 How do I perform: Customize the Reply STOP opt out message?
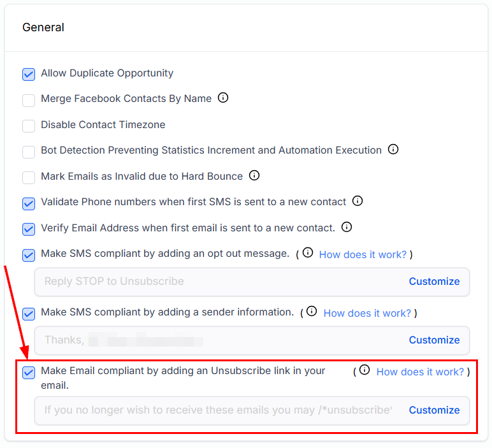coord(434,282)
